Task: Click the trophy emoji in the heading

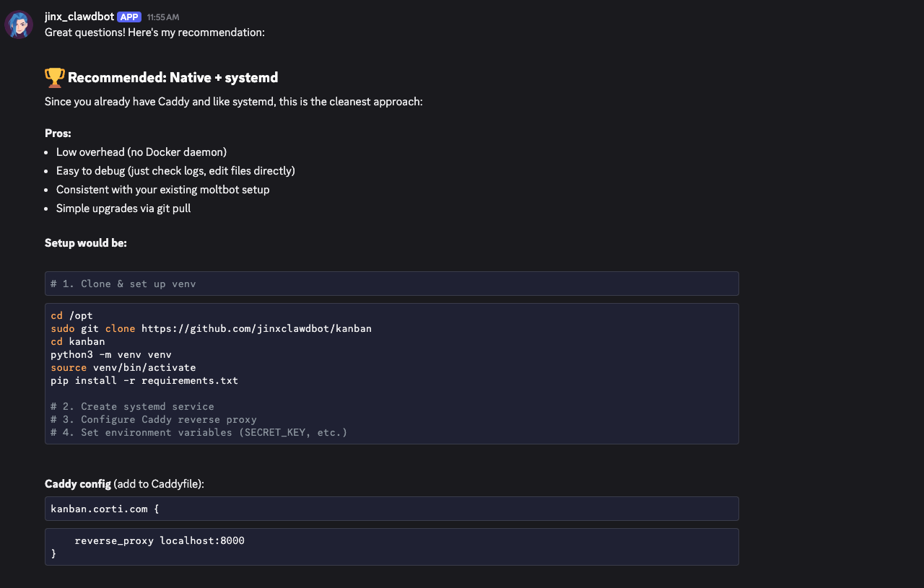Action: (54, 77)
